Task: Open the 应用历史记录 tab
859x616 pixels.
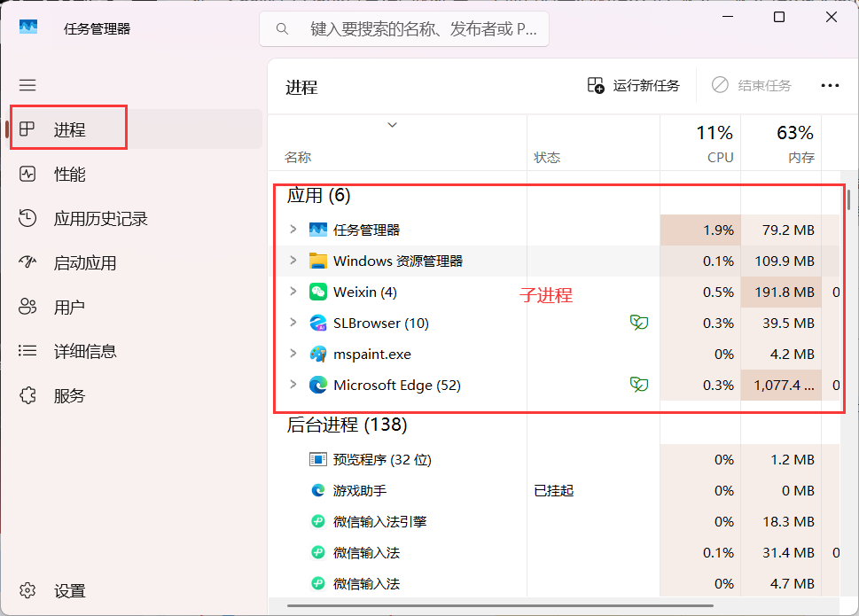Action: [x=134, y=218]
